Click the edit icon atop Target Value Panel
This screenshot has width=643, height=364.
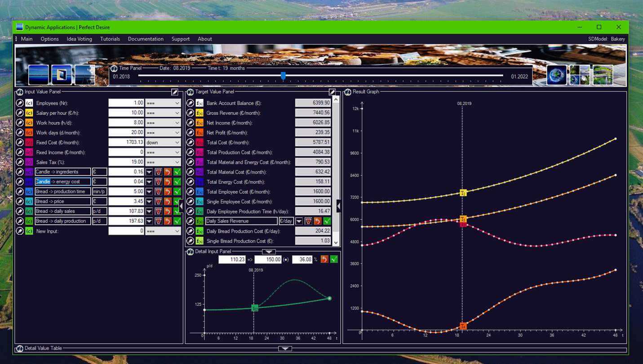tap(332, 92)
